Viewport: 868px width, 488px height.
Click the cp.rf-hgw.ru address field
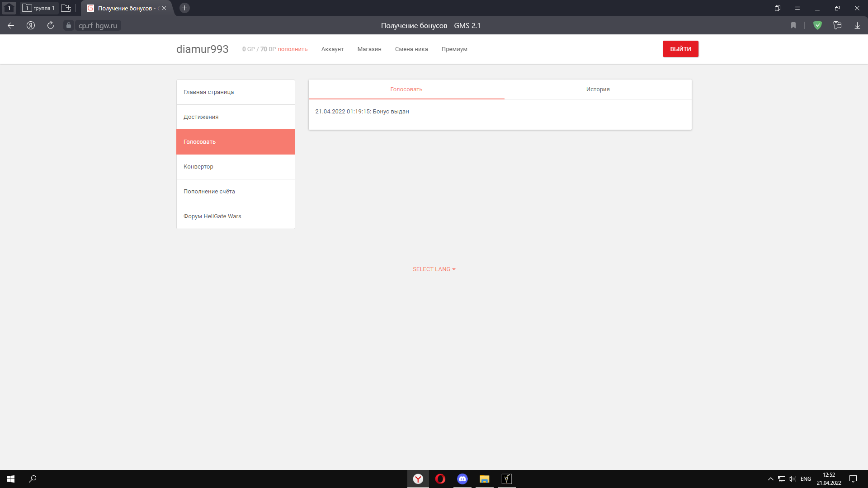98,26
